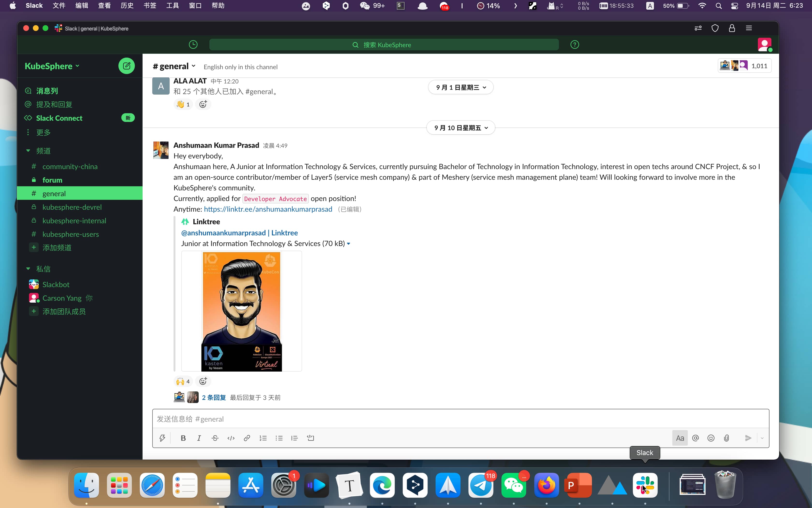Focus the 发送信息给 #general message box
This screenshot has width=812, height=508.
460,419
